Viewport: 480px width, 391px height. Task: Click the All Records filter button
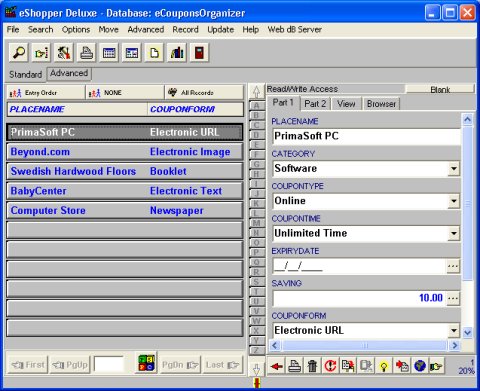(x=204, y=93)
